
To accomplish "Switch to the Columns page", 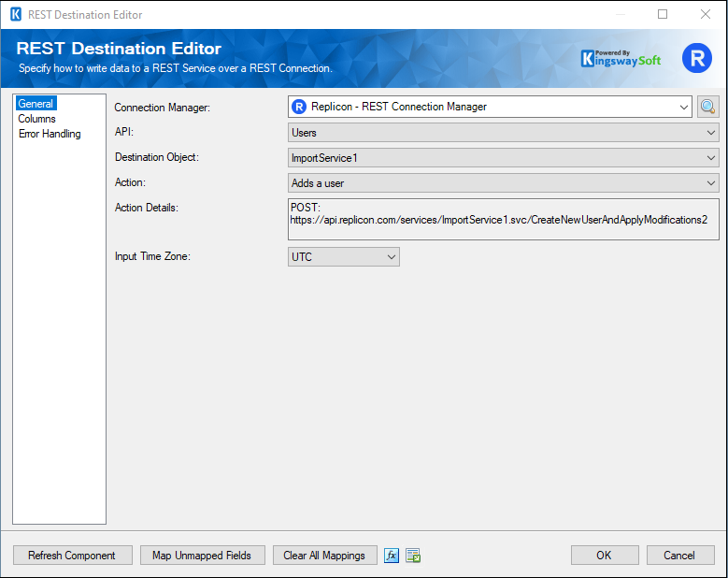I will pyautogui.click(x=36, y=119).
